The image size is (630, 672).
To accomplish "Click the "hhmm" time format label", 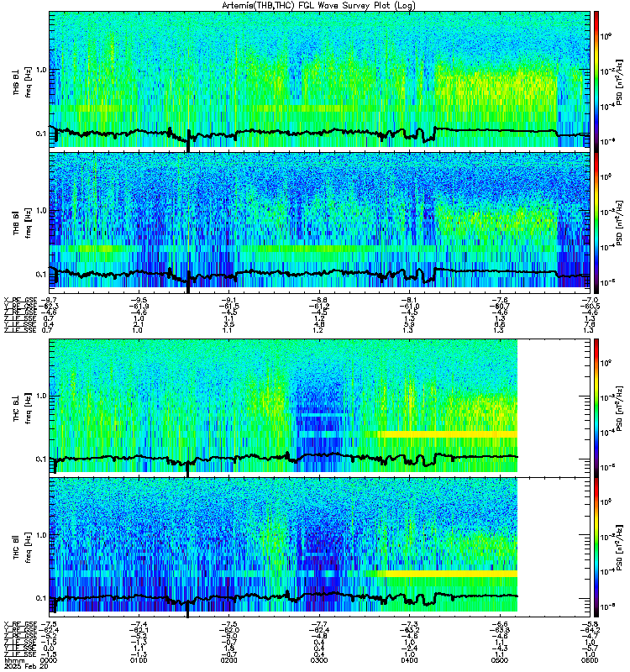I will point(14,660).
